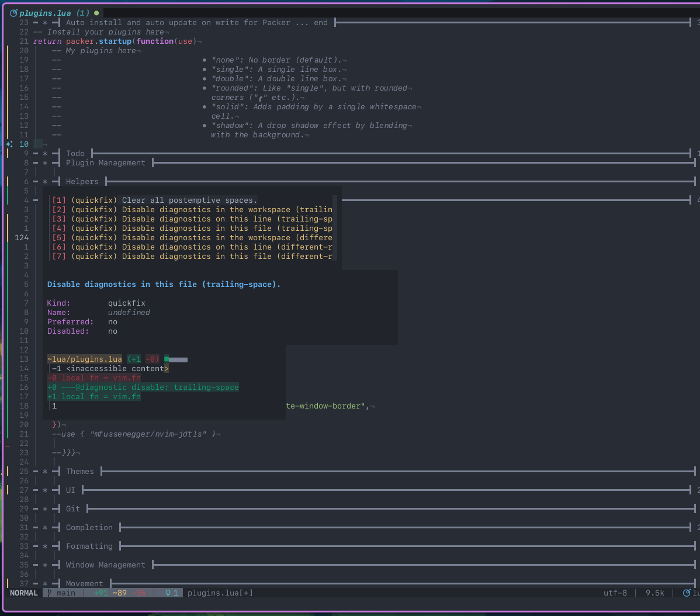Expand the Git section fold
Viewport: 700px width, 616px height.
[x=44, y=508]
